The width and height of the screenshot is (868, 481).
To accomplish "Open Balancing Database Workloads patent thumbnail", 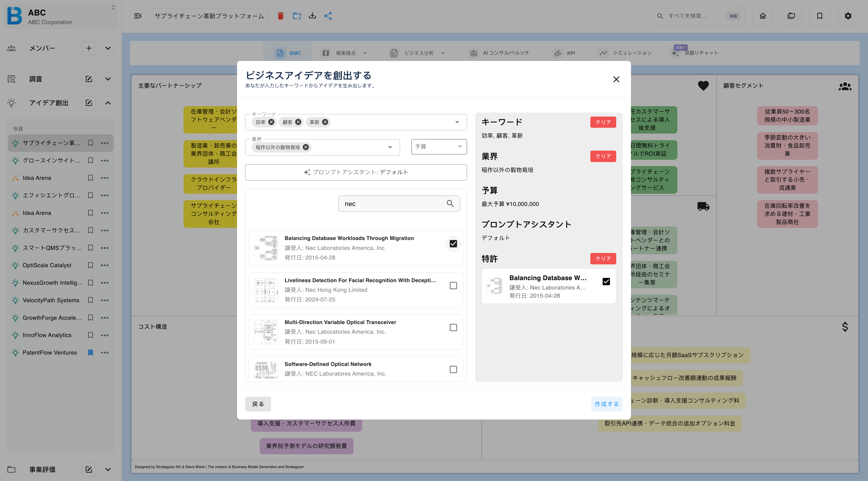I will [x=265, y=248].
